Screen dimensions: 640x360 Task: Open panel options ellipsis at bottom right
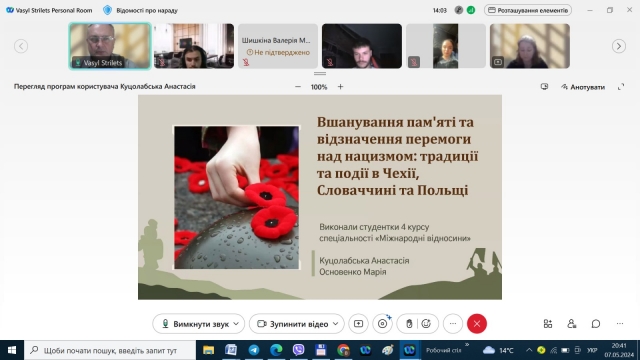point(620,324)
